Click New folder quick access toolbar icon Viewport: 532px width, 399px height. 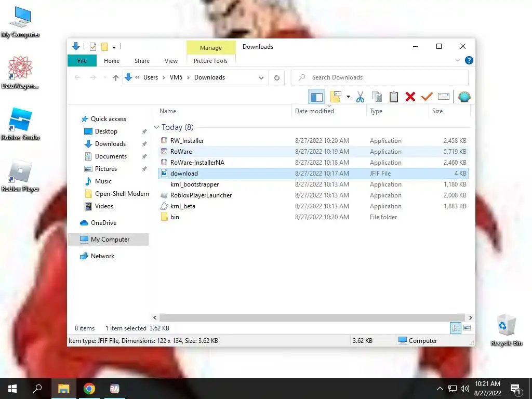[x=104, y=46]
